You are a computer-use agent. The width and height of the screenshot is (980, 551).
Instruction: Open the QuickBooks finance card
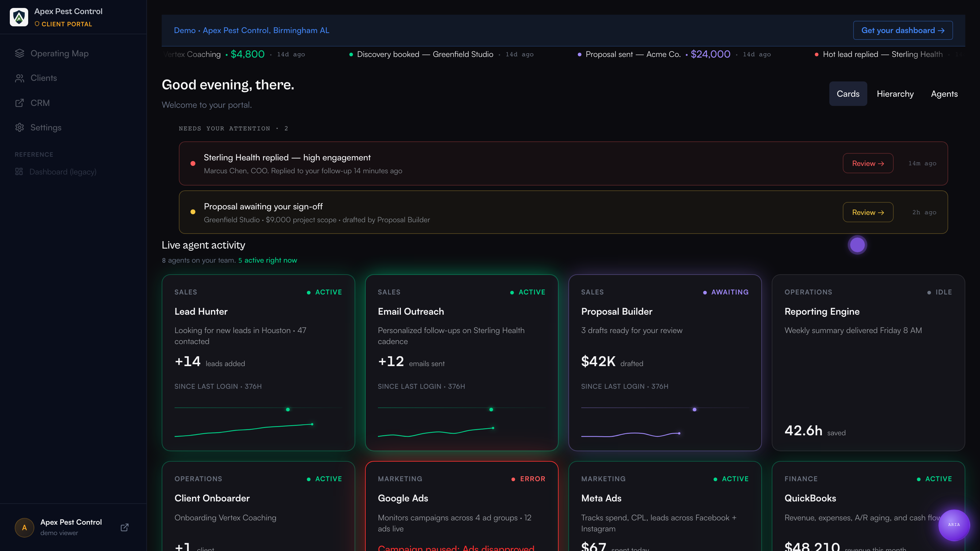click(868, 506)
